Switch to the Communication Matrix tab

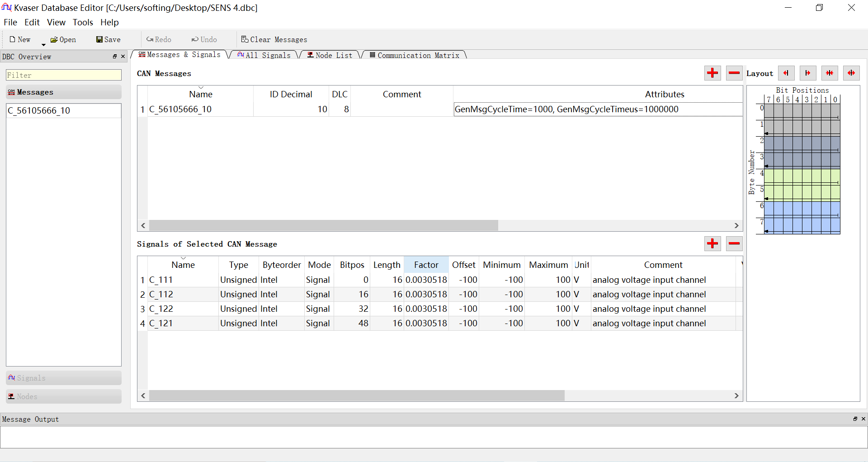click(414, 55)
